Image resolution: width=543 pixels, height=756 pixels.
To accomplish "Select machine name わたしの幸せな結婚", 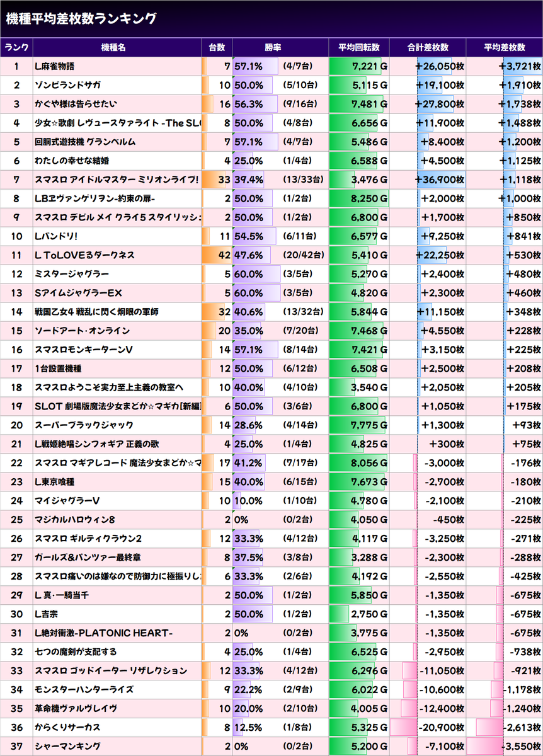I will click(x=72, y=161).
